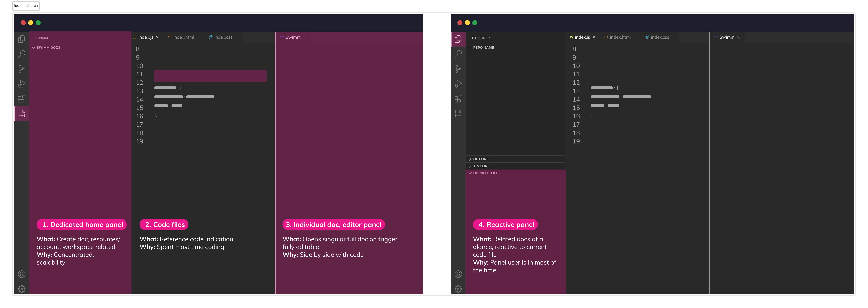This screenshot has width=868, height=308.
Task: Click the highlighted Swimm icon in the left activity bar
Action: (x=22, y=114)
